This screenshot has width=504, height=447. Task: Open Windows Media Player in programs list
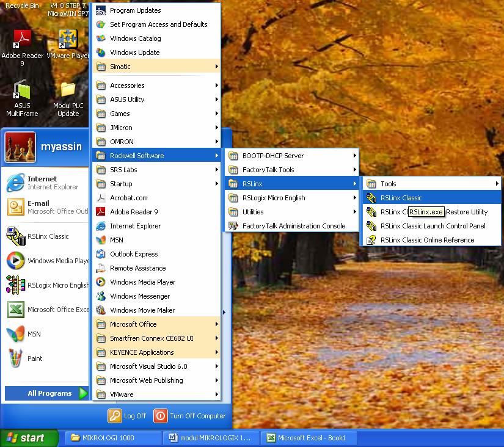pyautogui.click(x=156, y=282)
